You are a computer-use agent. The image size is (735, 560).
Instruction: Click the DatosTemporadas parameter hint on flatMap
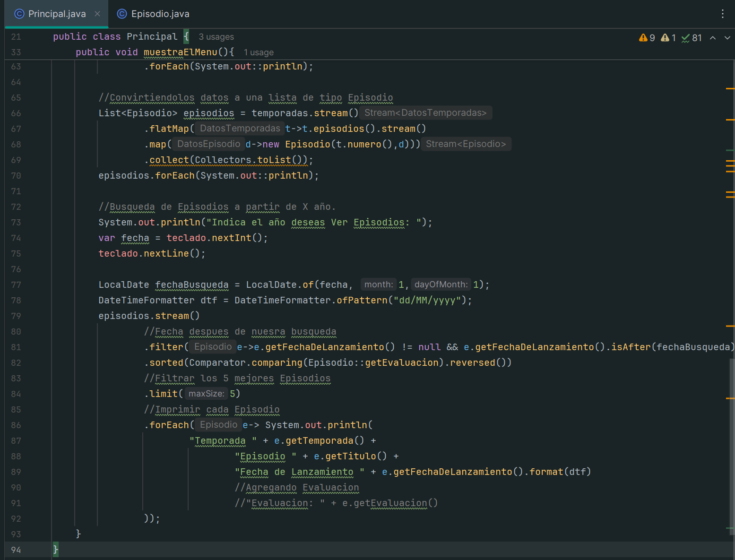(240, 129)
